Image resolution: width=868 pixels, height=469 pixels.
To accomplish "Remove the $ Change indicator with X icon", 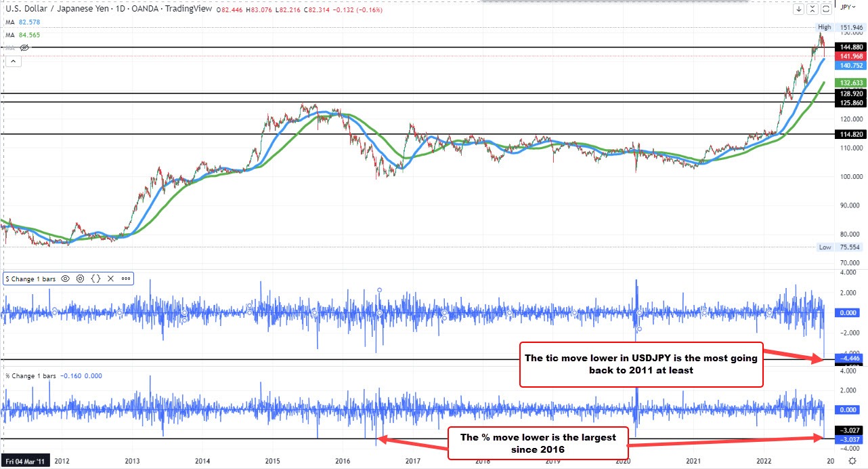I will coord(110,279).
